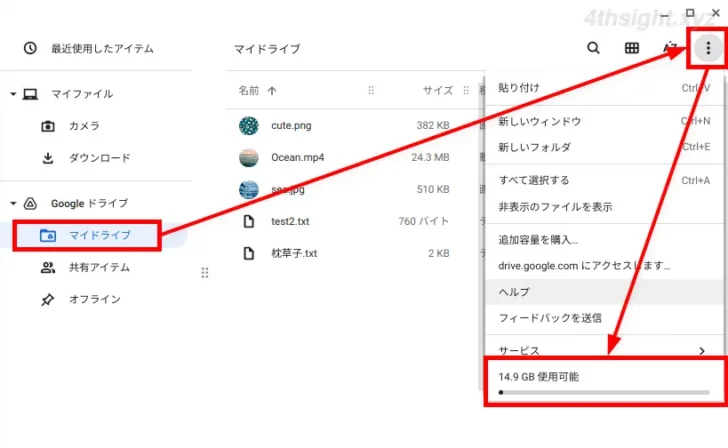Click the sidebar divider grip handle
Image resolution: width=728 pixels, height=448 pixels.
[x=205, y=273]
